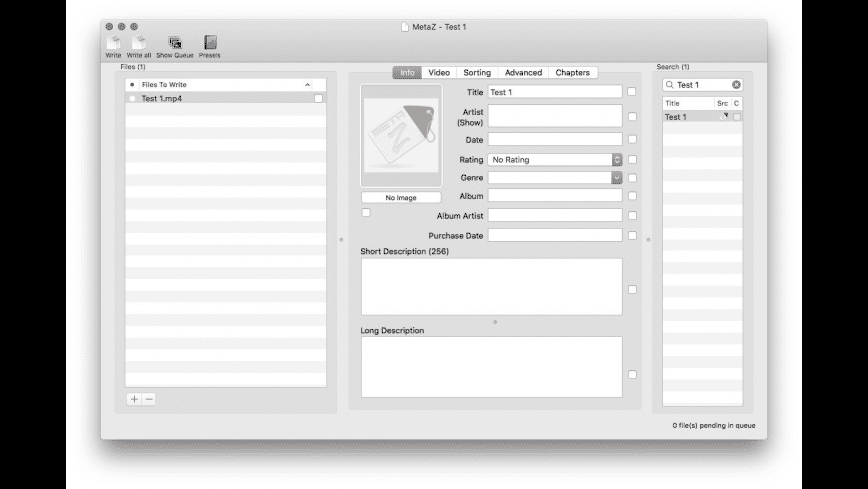Click the Write toolbar icon
The width and height of the screenshot is (868, 489).
(113, 43)
